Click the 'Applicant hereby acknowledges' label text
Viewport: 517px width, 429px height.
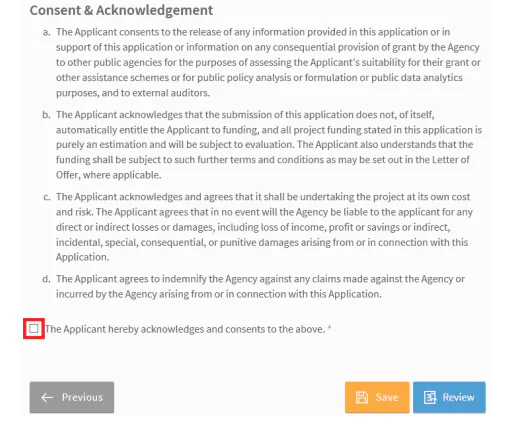185,329
